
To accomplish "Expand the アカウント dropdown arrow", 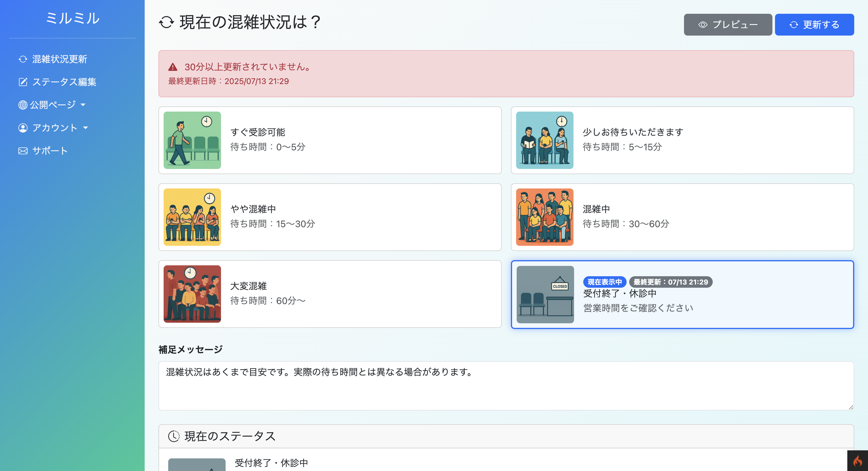I will coord(85,128).
